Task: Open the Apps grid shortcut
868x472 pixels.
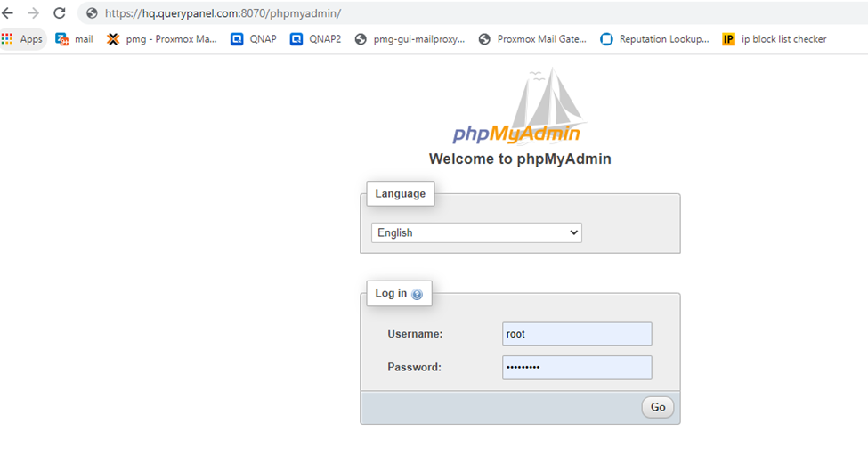Action: click(x=23, y=39)
